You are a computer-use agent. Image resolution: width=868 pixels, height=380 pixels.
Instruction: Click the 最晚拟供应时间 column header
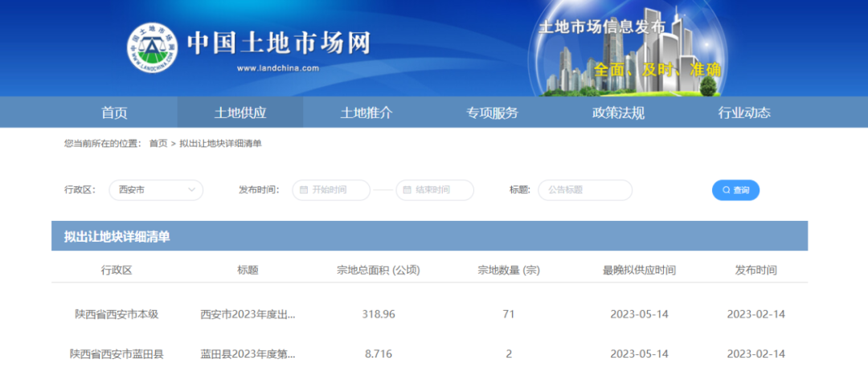click(640, 271)
